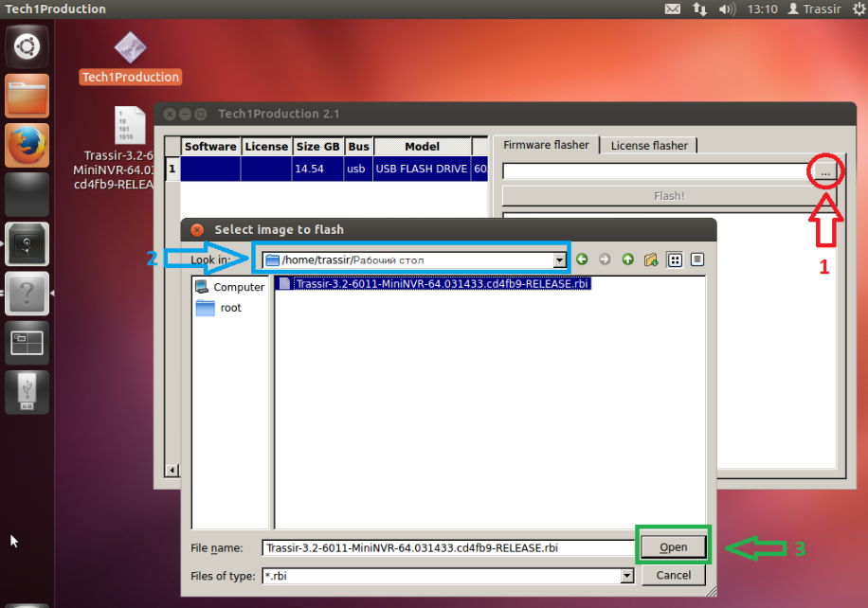Open the Trassir user menu in top panel
Viewport: 868px width, 608px height.
pos(814,9)
